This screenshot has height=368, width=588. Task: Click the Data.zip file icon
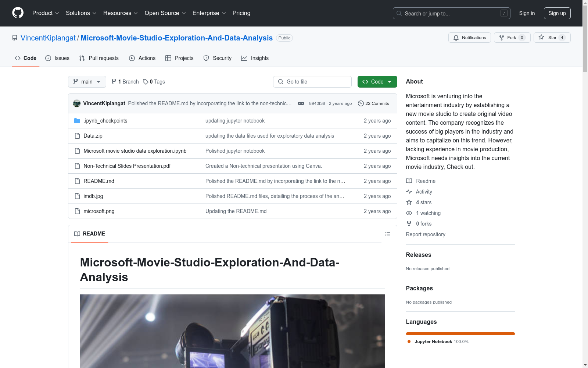tap(77, 136)
